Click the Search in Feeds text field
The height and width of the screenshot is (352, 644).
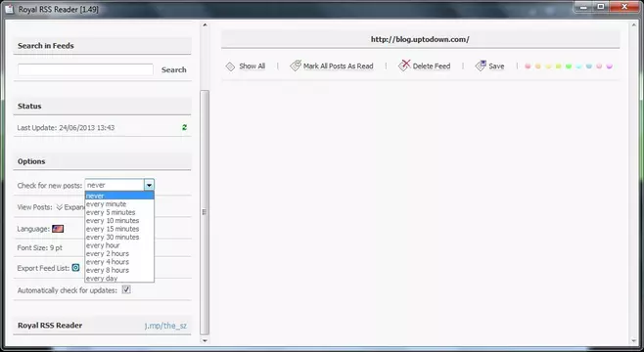(85, 69)
